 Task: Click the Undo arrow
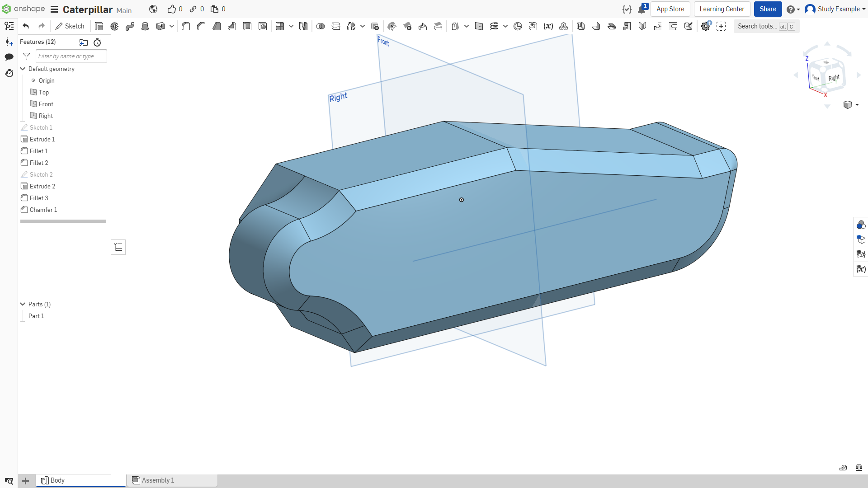(26, 26)
